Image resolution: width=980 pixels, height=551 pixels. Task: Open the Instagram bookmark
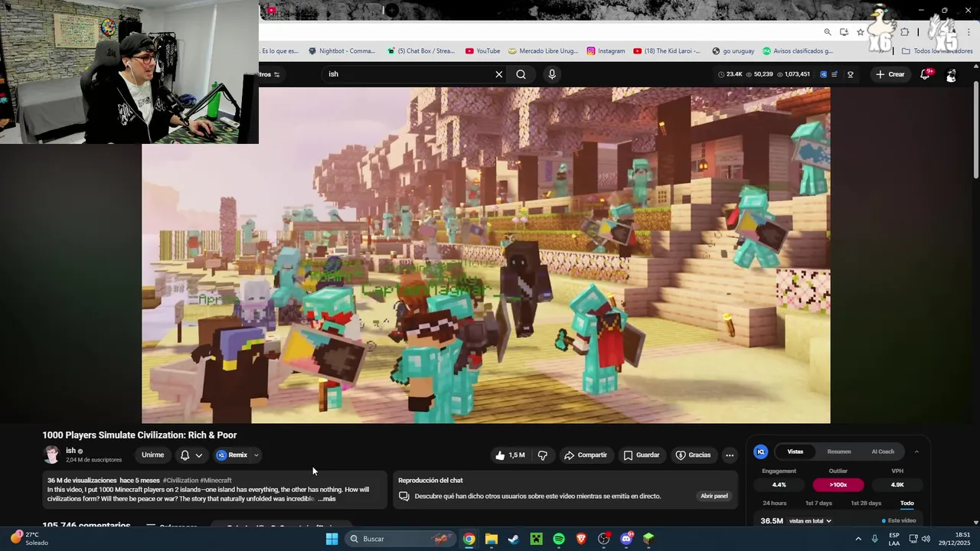click(x=606, y=51)
